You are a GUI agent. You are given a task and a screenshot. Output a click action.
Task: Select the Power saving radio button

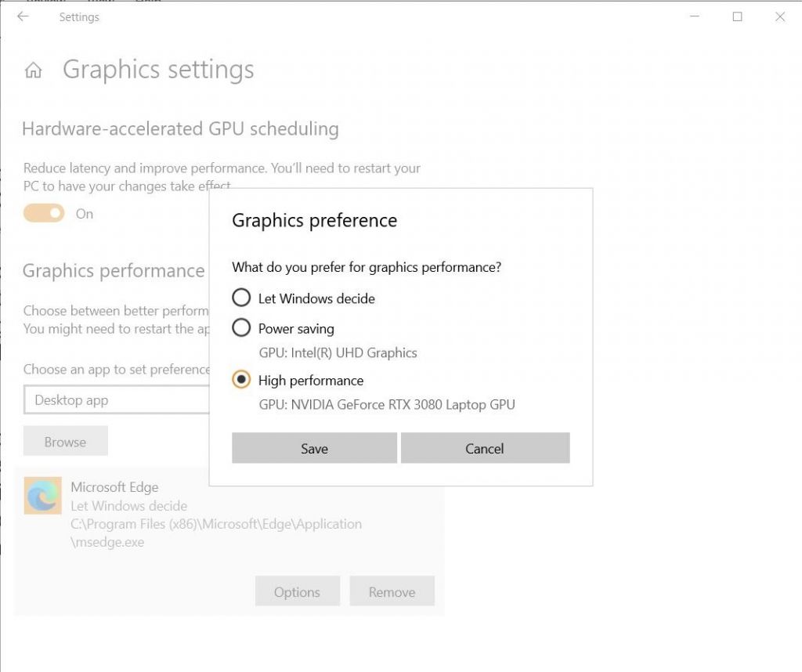241,327
